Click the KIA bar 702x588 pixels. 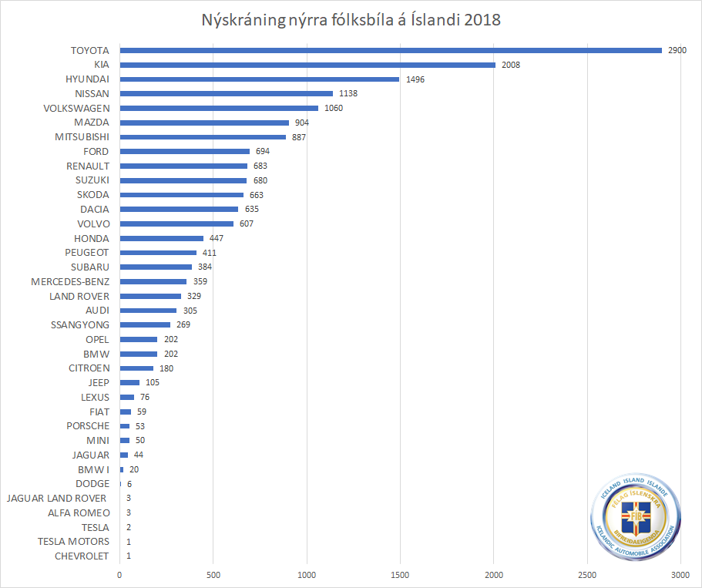(307, 65)
